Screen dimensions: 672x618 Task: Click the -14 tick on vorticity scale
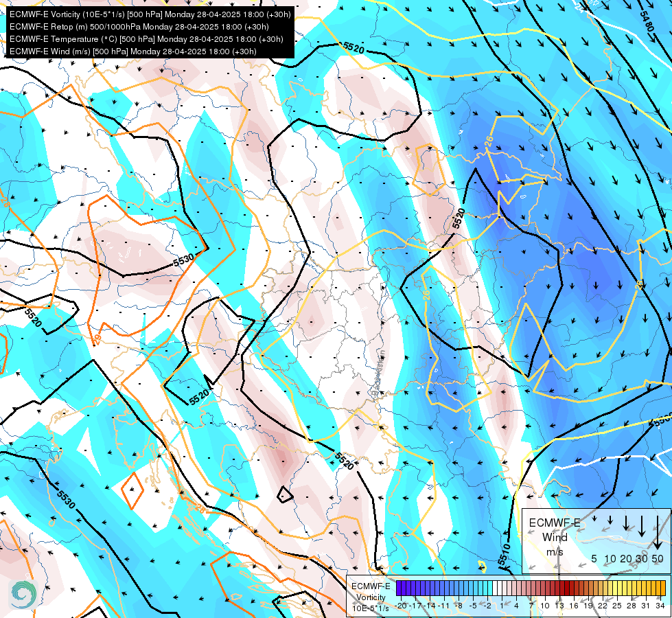pyautogui.click(x=430, y=606)
